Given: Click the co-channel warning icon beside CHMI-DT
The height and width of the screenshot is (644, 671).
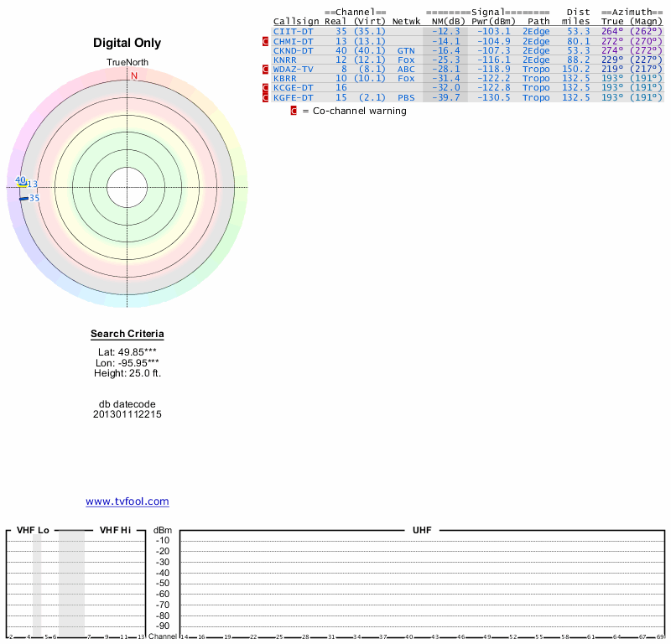Looking at the screenshot, I should click(x=266, y=41).
